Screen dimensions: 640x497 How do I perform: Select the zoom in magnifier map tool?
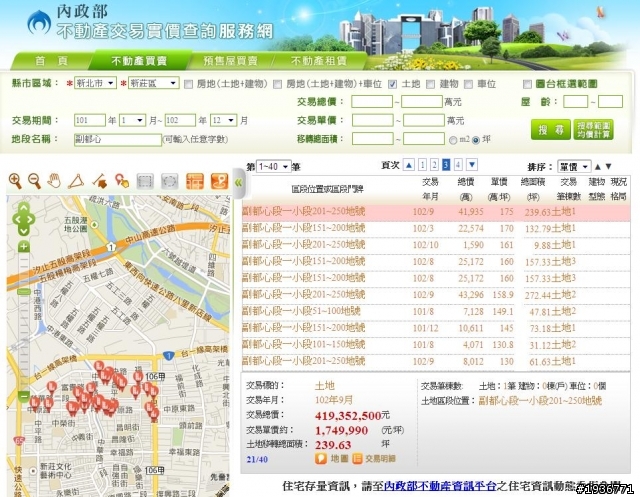pyautogui.click(x=15, y=181)
